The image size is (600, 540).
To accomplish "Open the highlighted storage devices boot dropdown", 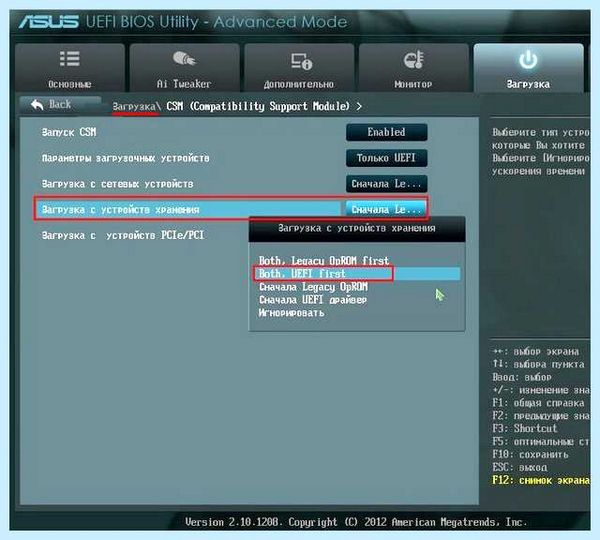I will [x=386, y=209].
